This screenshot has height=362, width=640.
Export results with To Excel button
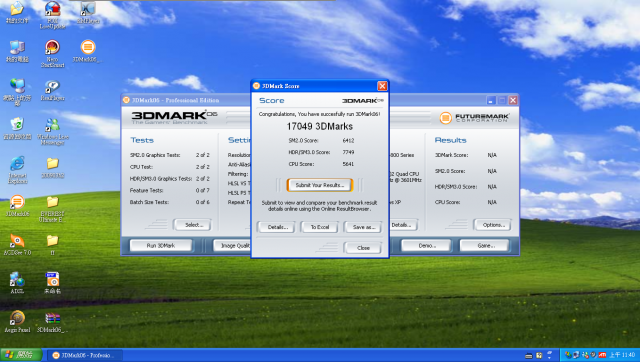[320, 227]
